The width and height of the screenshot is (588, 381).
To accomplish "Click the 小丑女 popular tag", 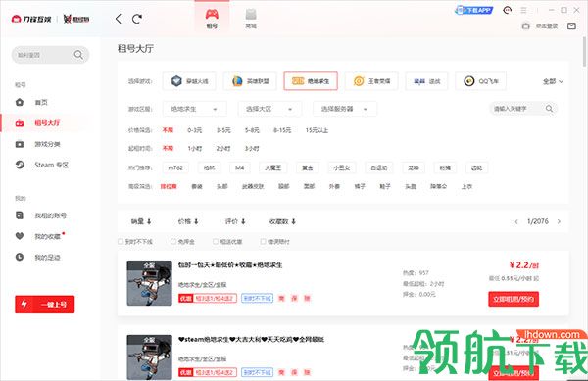I will pyautogui.click(x=342, y=167).
